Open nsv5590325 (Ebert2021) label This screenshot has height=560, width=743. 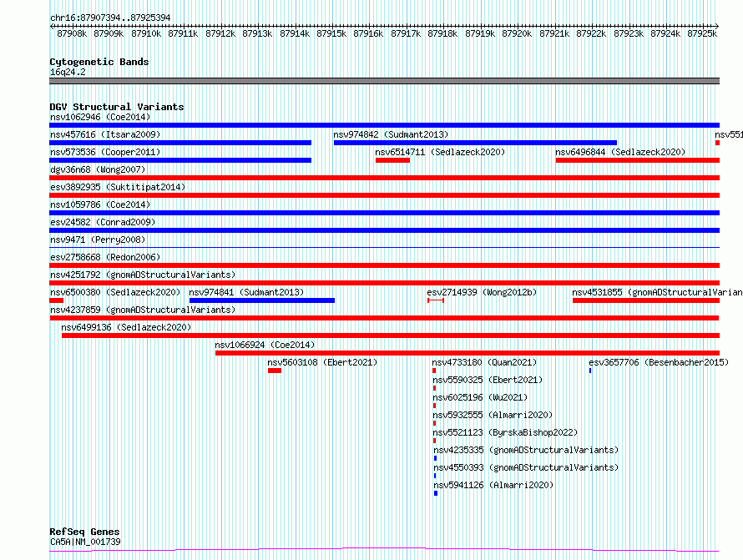pos(488,380)
